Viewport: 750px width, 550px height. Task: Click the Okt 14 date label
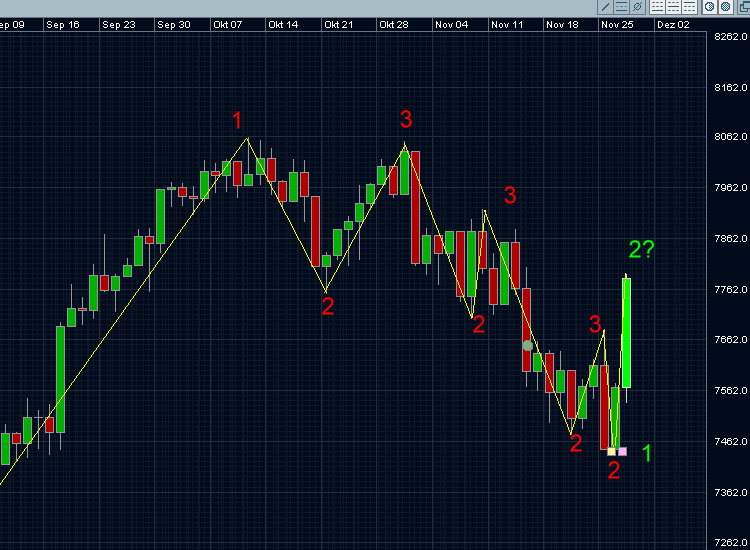tap(283, 25)
